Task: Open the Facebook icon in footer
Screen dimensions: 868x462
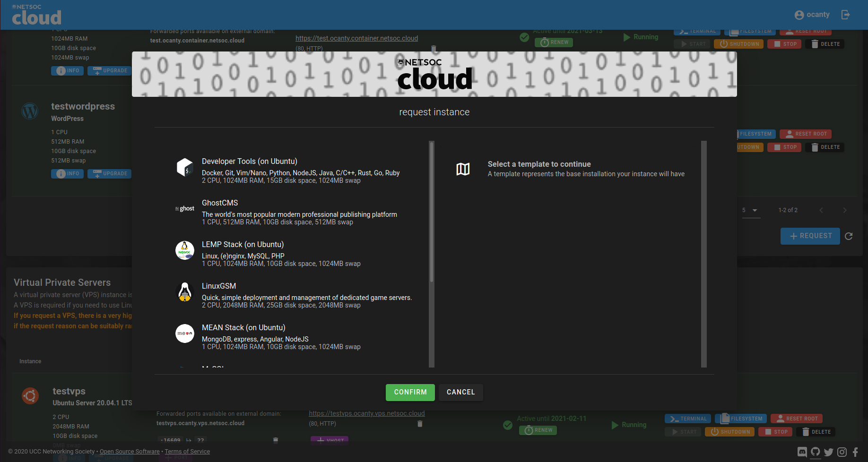Action: point(855,452)
